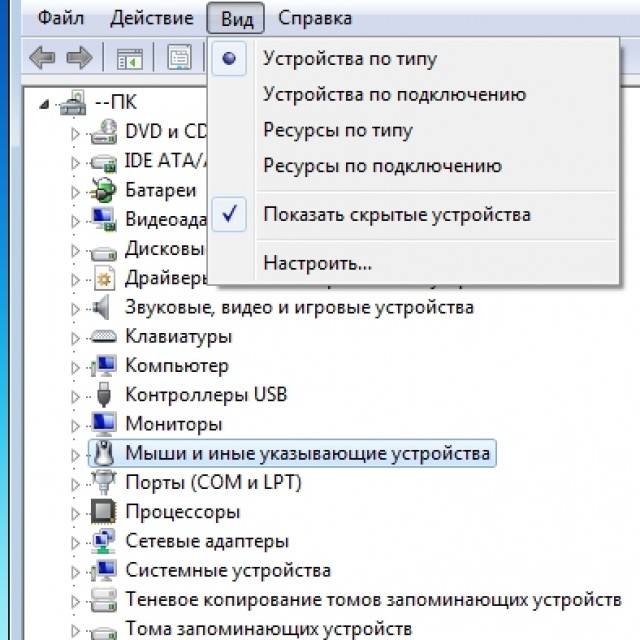This screenshot has height=640, width=640.
Task: Click the Back arrow toolbar icon
Action: pos(42,57)
